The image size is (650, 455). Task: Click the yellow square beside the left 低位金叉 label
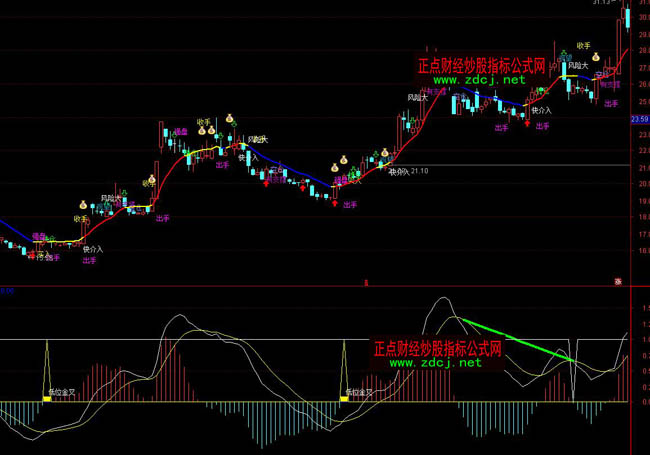click(46, 399)
